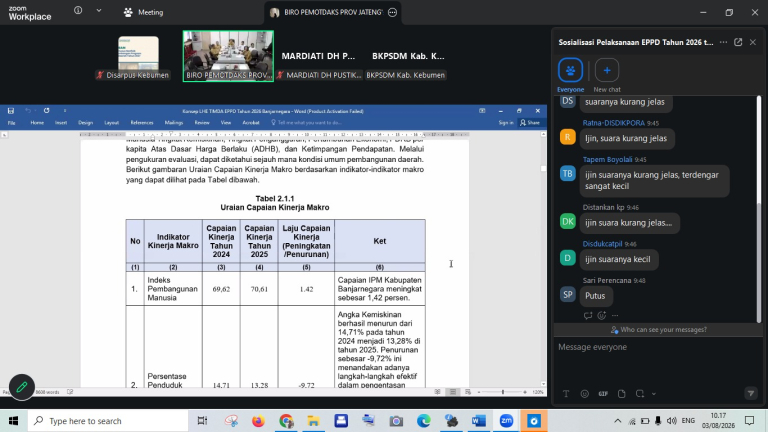Click the Word Share button
The image size is (768, 432).
530,123
